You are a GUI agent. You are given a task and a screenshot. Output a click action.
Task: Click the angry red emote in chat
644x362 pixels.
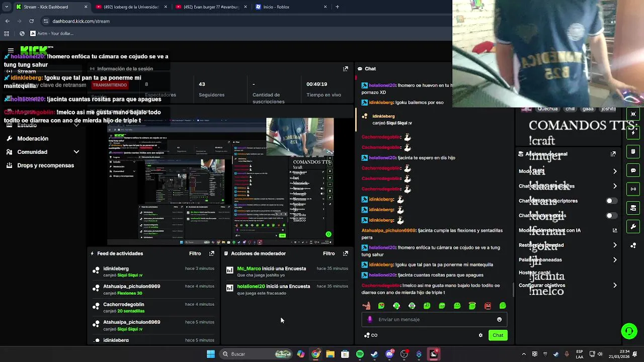[488, 306]
